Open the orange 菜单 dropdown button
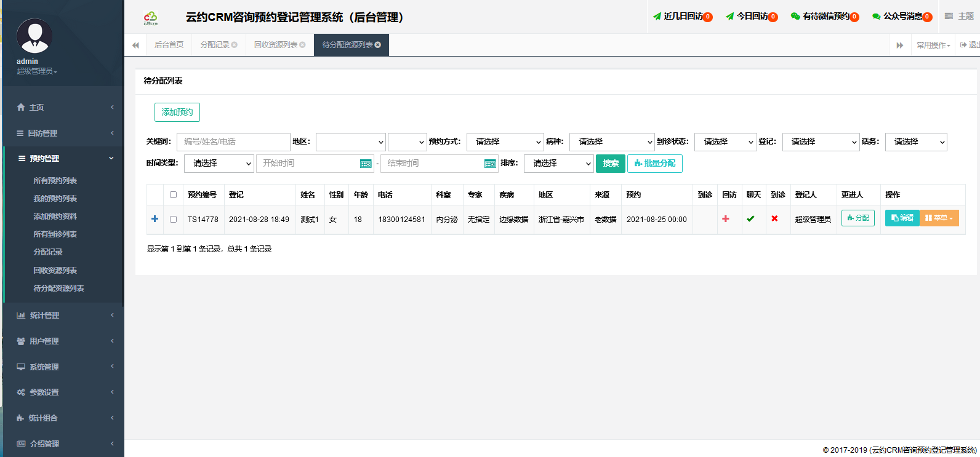This screenshot has height=457, width=980. coord(939,218)
